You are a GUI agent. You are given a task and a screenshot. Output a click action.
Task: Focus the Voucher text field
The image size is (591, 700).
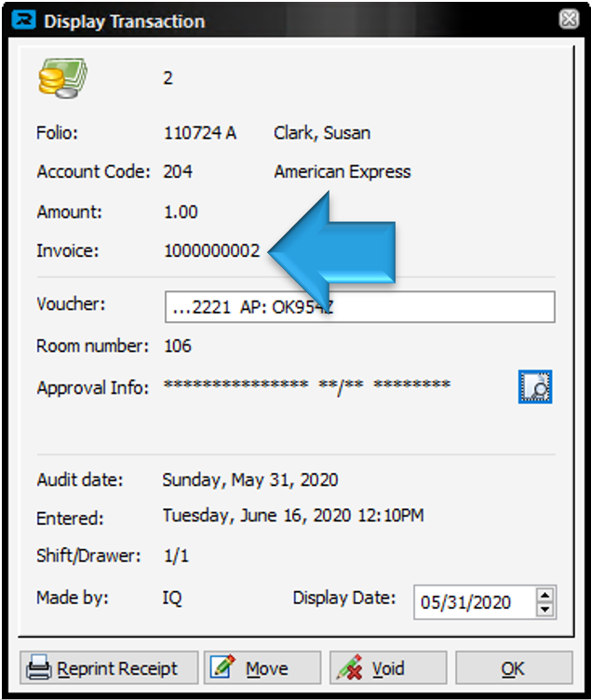point(359,306)
